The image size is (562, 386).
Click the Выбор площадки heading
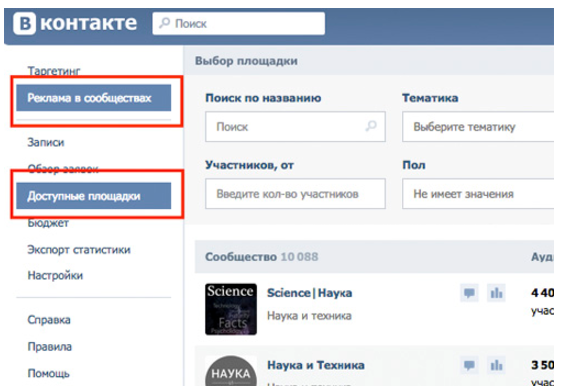point(246,61)
